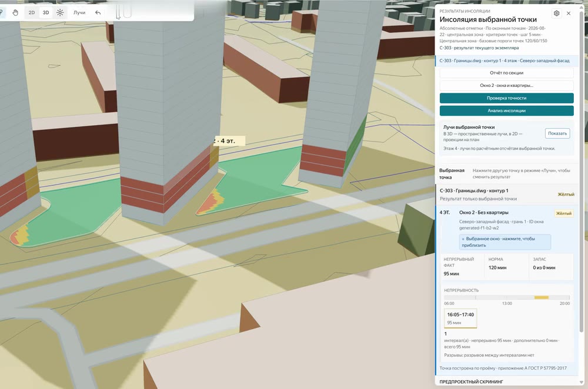Click the Предпроектный скрининг section header
Screen dimensions: 588x389
(x=472, y=381)
